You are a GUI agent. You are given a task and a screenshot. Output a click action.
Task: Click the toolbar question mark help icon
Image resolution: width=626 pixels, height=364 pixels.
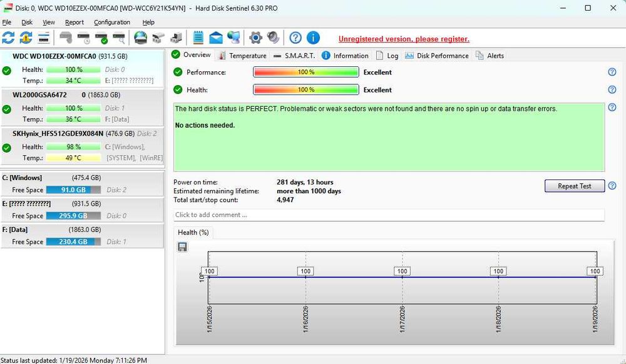[x=295, y=38]
